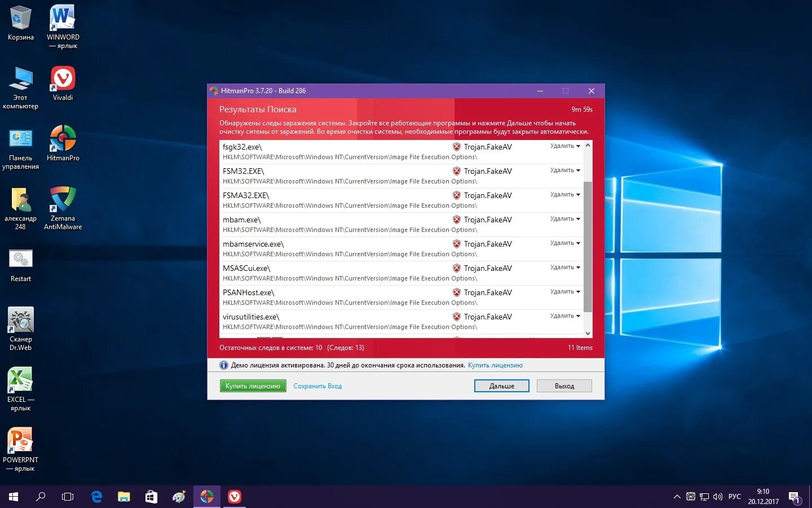The width and height of the screenshot is (812, 508).
Task: Click the Выход button
Action: (564, 386)
